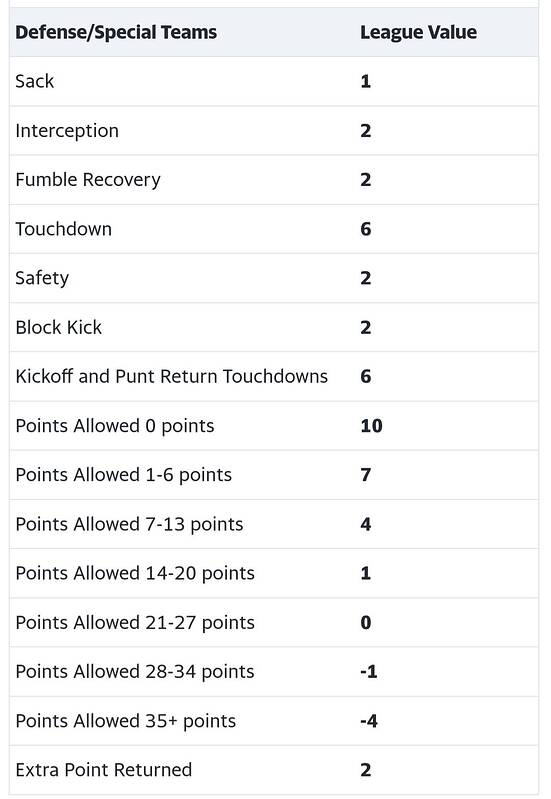
Task: Select Kickoff and Punt Return Touchdowns row
Action: click(274, 377)
